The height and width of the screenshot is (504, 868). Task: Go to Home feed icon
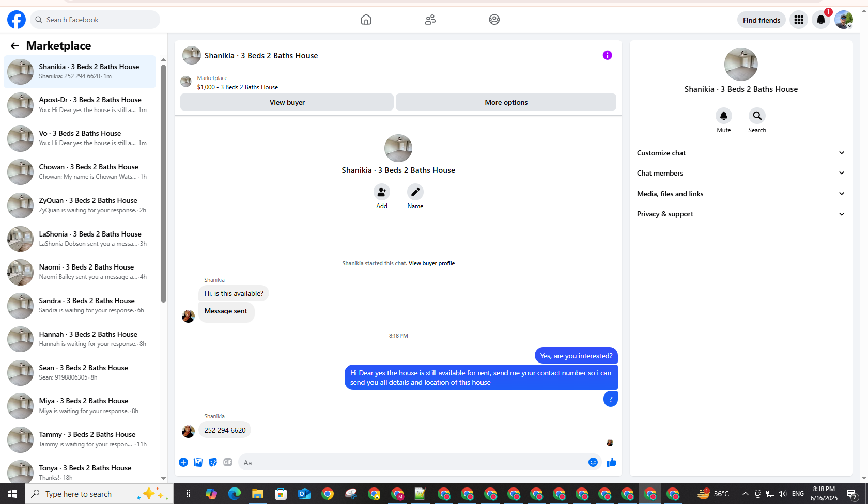coord(366,20)
